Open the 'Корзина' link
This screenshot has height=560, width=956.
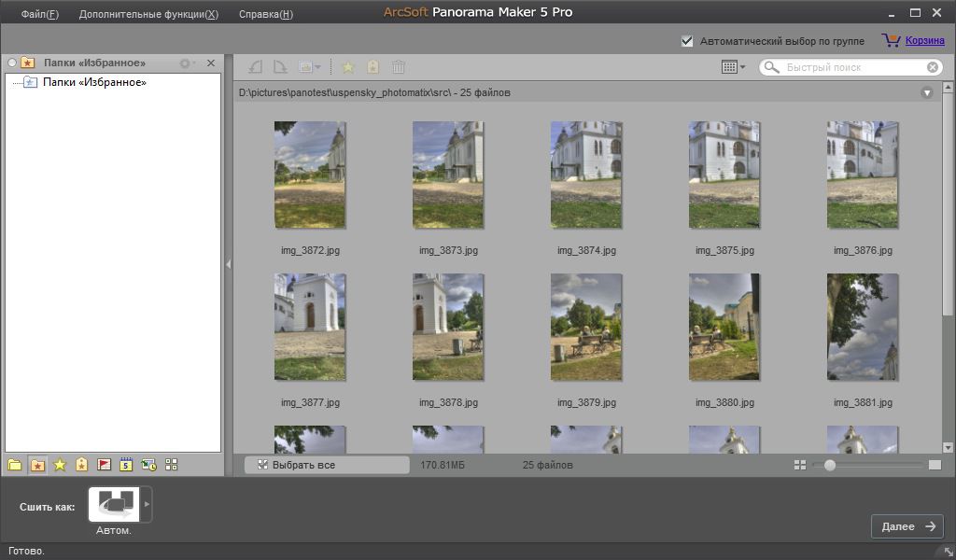tap(924, 41)
